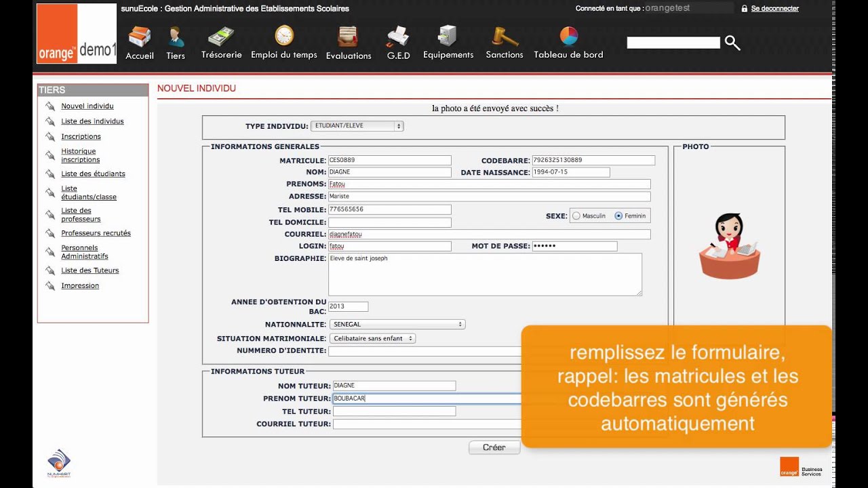The width and height of the screenshot is (868, 488).
Task: Click the Annee d'obtention du bac field
Action: click(348, 306)
